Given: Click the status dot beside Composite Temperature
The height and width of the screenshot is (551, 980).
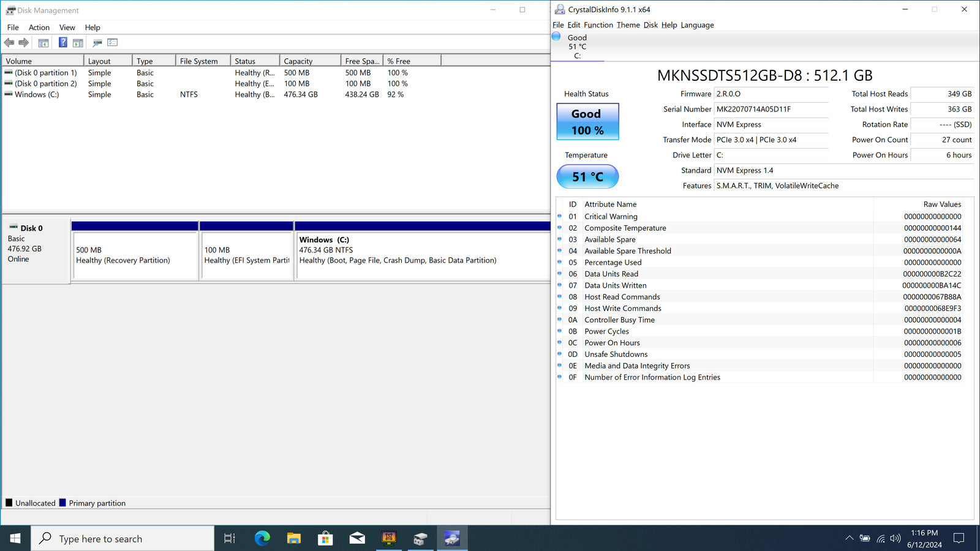Looking at the screenshot, I should tap(559, 228).
